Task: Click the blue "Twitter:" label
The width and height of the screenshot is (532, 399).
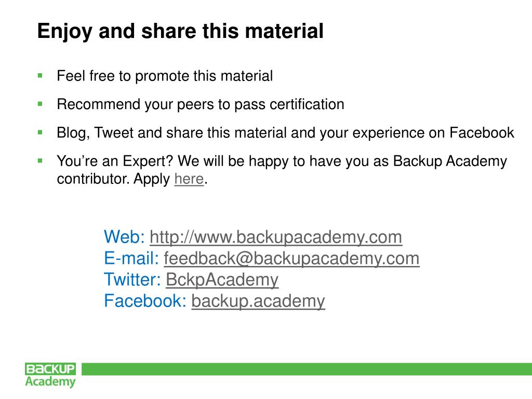Action: [x=132, y=280]
